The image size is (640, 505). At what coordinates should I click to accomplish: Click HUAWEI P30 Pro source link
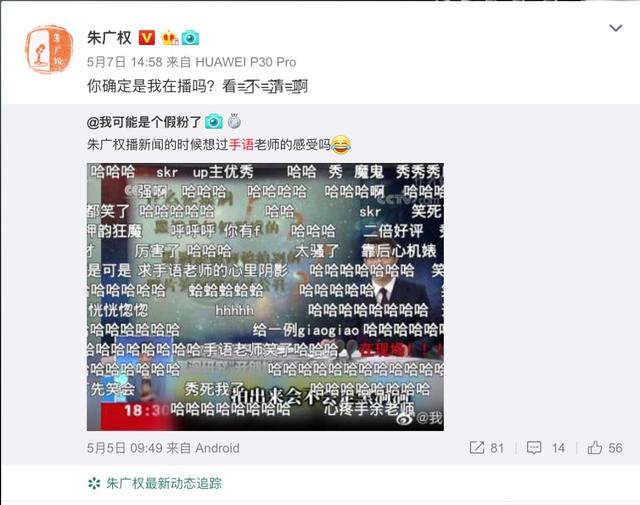coord(246,62)
